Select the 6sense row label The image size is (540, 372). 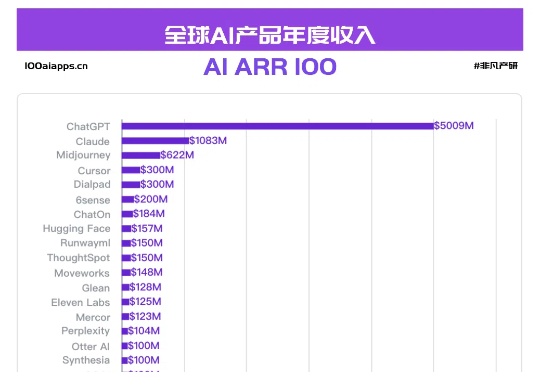tap(93, 200)
